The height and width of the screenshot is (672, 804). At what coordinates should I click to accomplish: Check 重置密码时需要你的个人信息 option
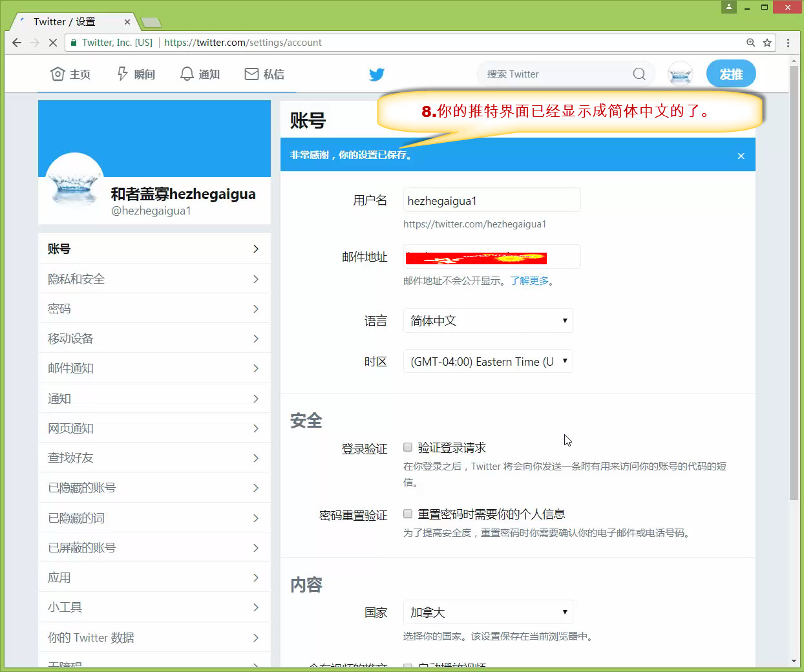pos(408,514)
